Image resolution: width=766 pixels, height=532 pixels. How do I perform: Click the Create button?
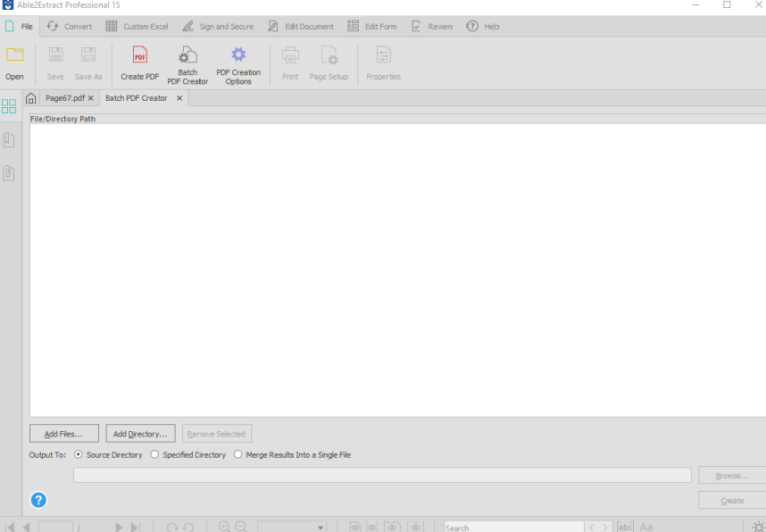click(732, 500)
